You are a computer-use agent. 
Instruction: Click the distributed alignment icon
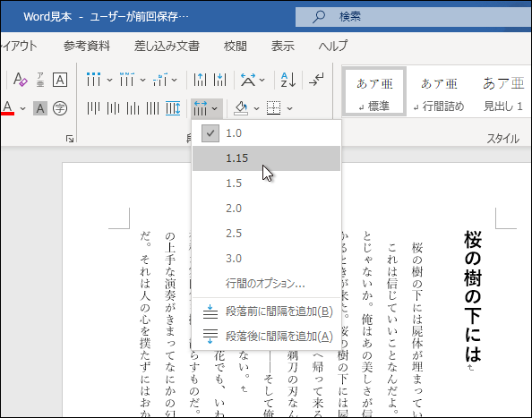pos(173,108)
